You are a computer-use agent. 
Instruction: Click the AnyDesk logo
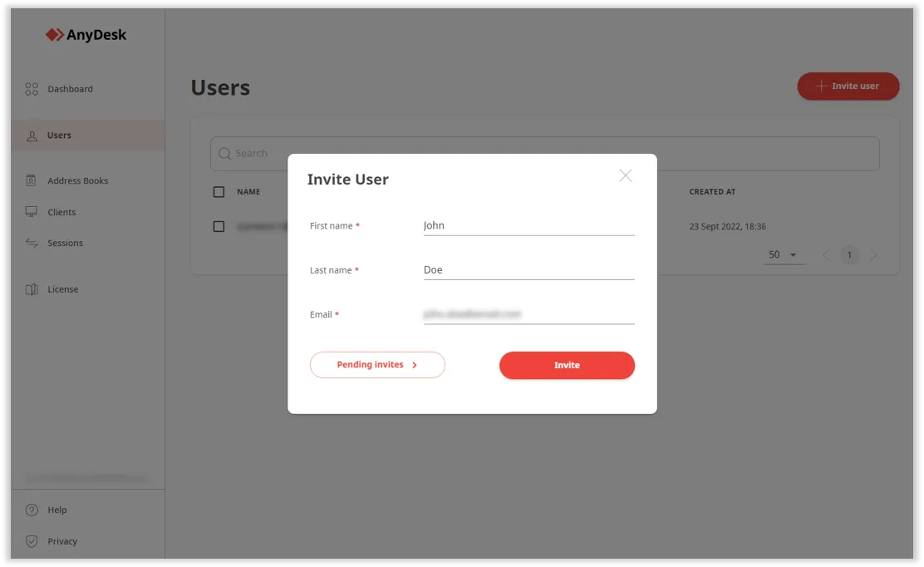coord(86,34)
